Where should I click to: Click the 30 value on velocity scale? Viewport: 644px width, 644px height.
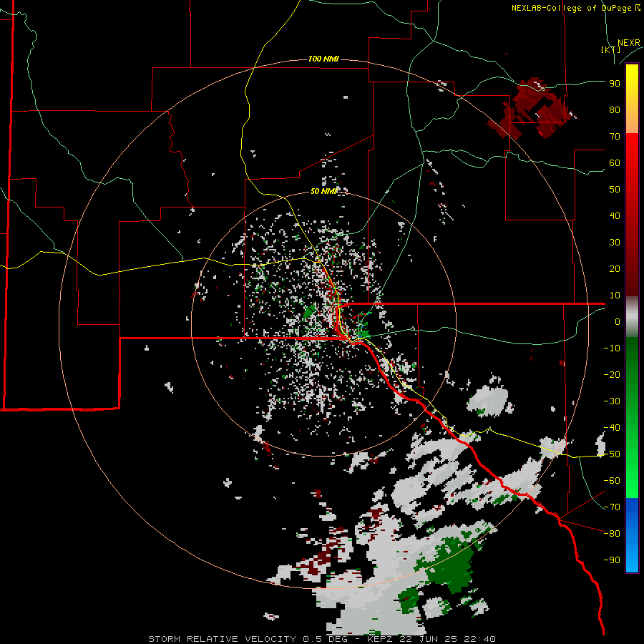tap(615, 243)
